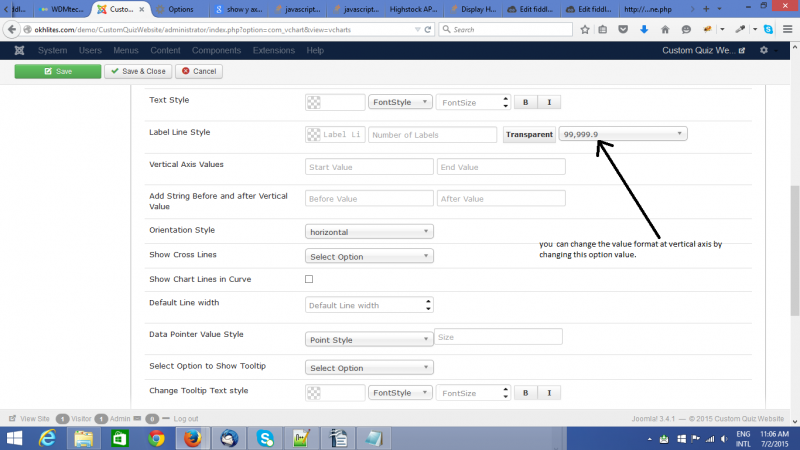
Task: Open Skype from the taskbar
Action: (x=265, y=437)
